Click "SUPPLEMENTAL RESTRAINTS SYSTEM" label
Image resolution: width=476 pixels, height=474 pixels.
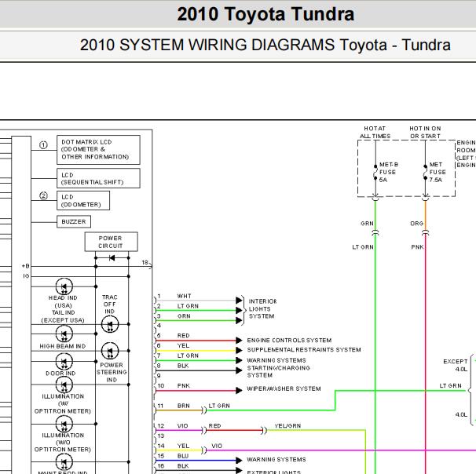(x=304, y=350)
